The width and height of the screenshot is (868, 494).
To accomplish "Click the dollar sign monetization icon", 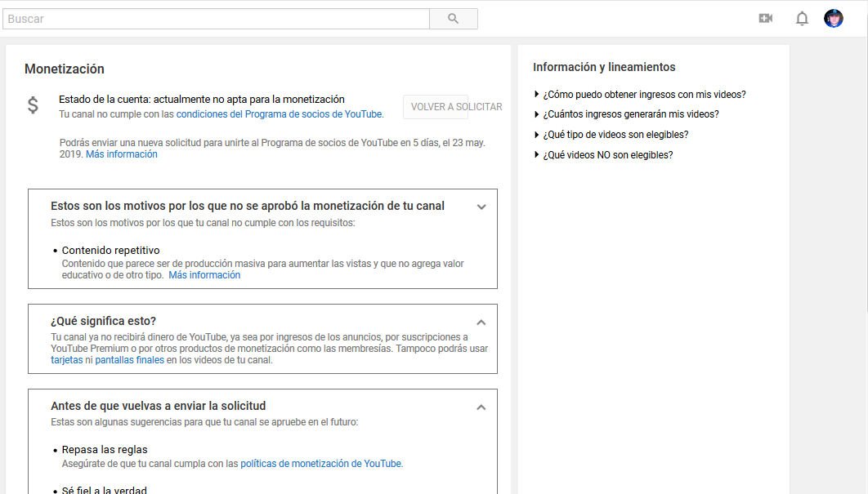I will tap(34, 105).
